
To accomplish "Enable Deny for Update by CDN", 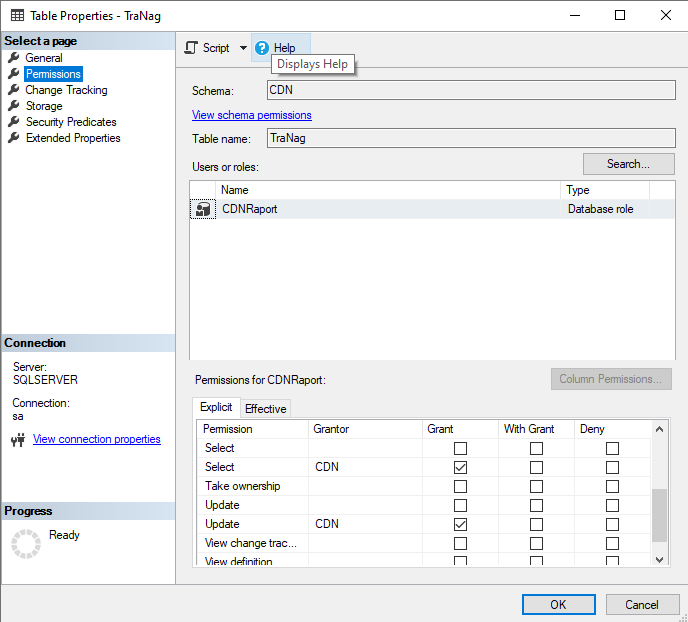I will (612, 524).
